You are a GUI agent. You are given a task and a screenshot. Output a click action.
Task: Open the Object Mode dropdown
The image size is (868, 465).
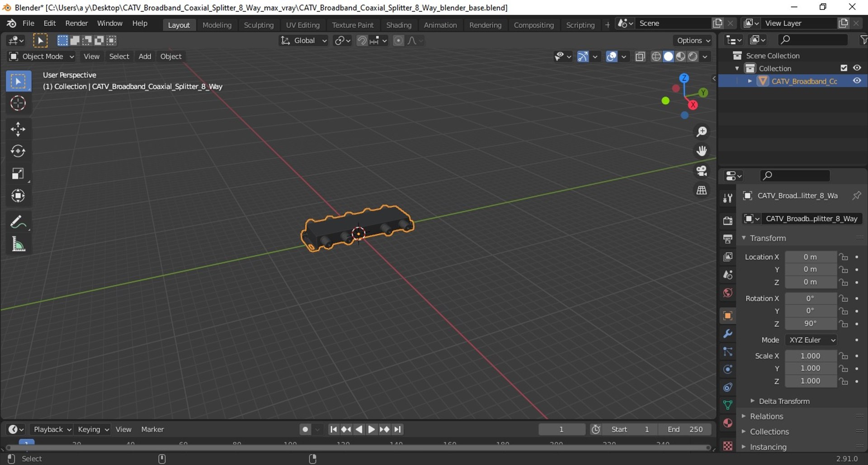click(42, 57)
